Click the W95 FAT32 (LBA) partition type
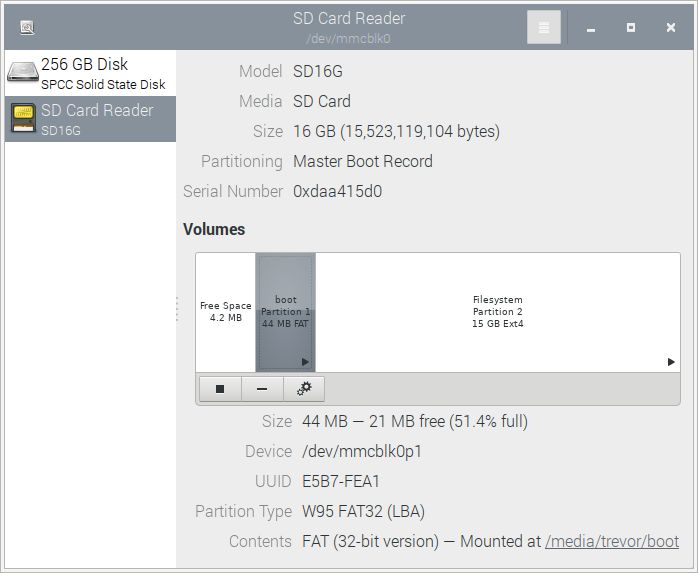698x573 pixels. click(363, 511)
